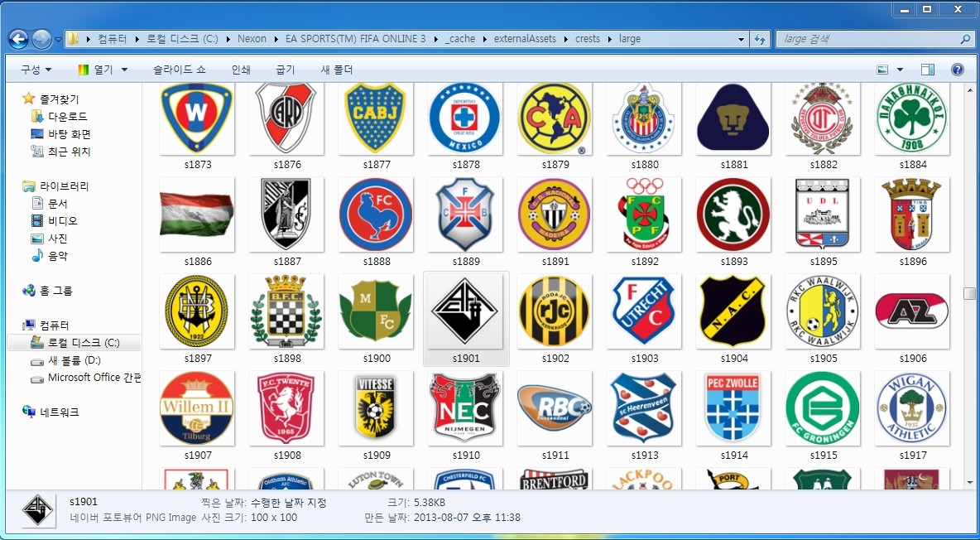Click the Back navigation arrow button
The image size is (980, 540).
tap(18, 40)
